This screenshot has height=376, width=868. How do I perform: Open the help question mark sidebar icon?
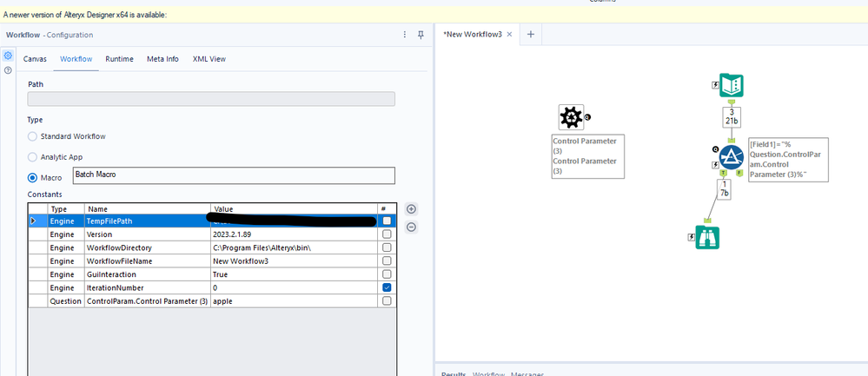coord(8,70)
